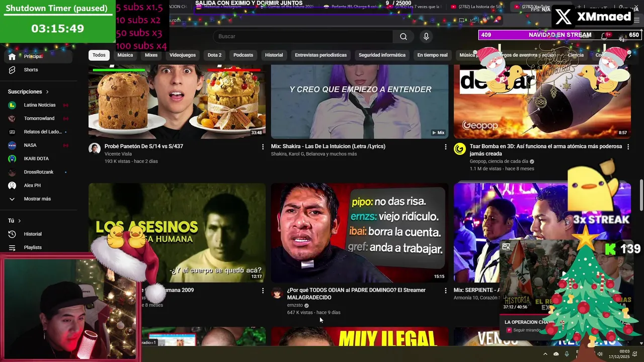
Task: Open options menu for Tsar Bomba video
Action: tap(628, 147)
